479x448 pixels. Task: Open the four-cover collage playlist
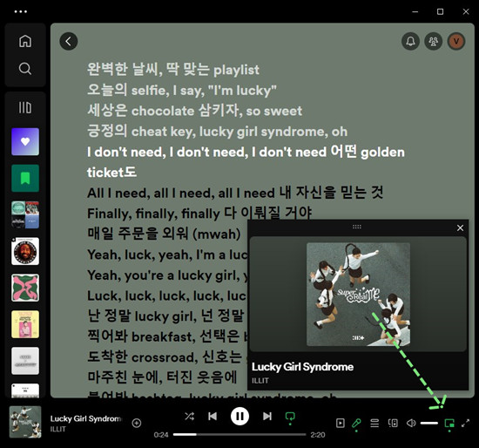coord(25,214)
